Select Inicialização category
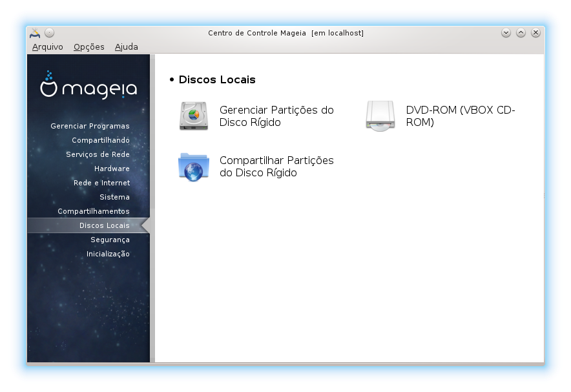Image resolution: width=571 pixels, height=392 pixels. pyautogui.click(x=108, y=254)
